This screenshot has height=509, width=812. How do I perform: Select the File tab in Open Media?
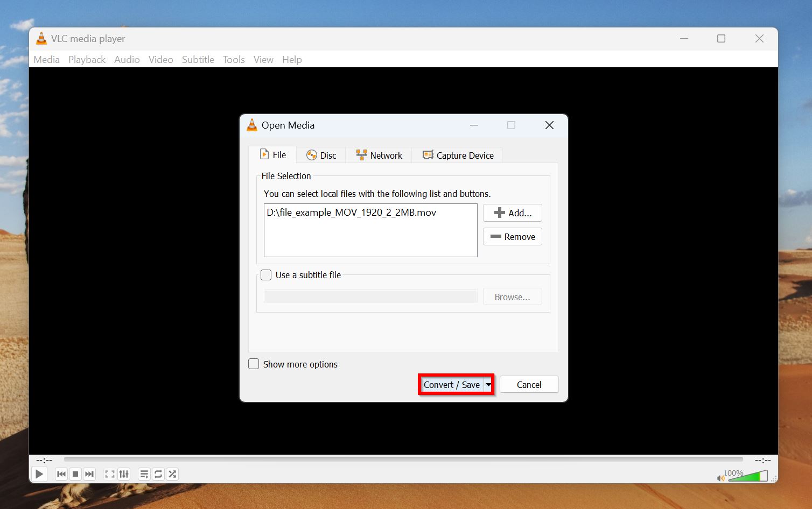click(272, 155)
